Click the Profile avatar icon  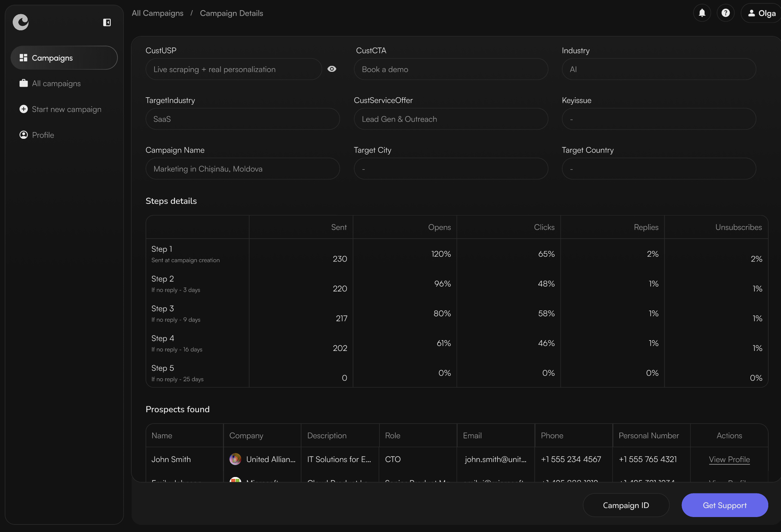24,135
